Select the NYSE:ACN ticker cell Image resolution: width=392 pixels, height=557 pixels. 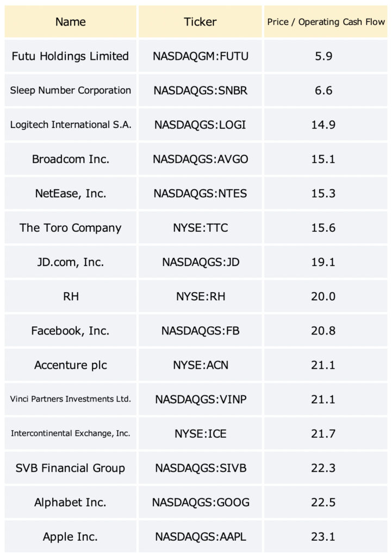200,365
